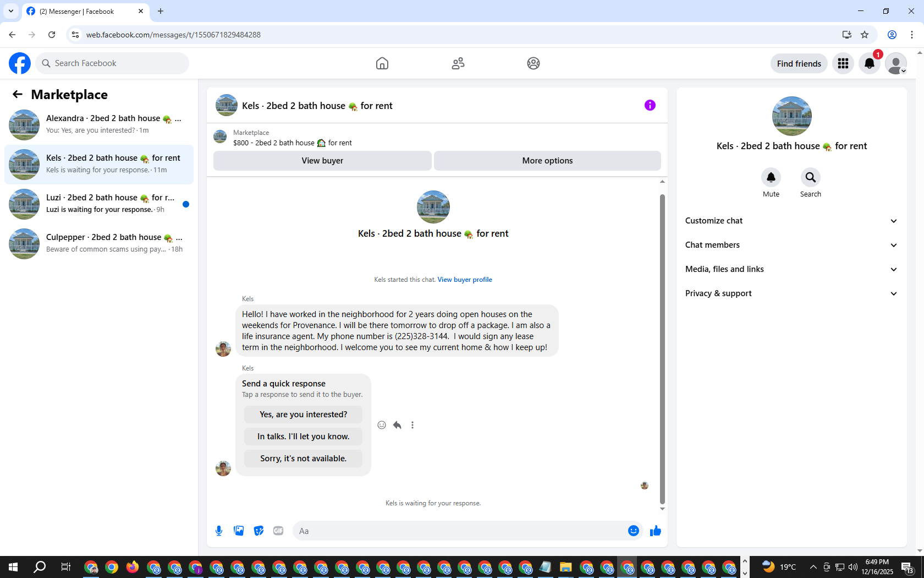
Task: Open the emoji picker in message box
Action: point(634,531)
